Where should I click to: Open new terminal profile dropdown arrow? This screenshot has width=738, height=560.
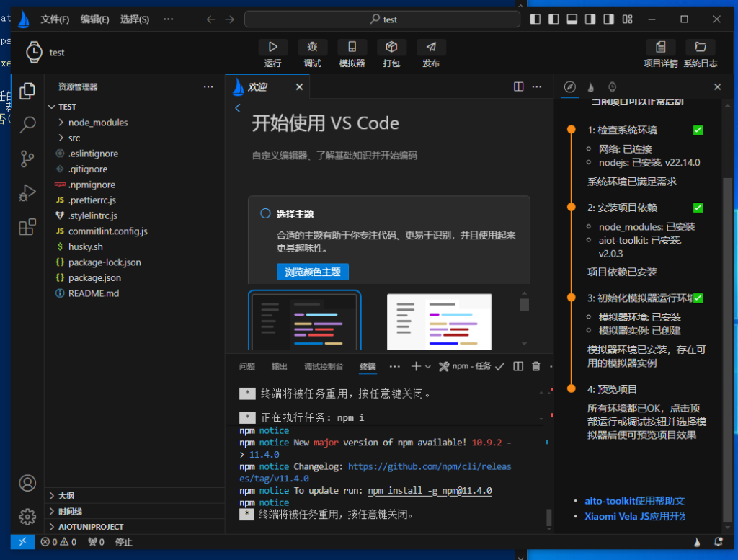pos(428,366)
